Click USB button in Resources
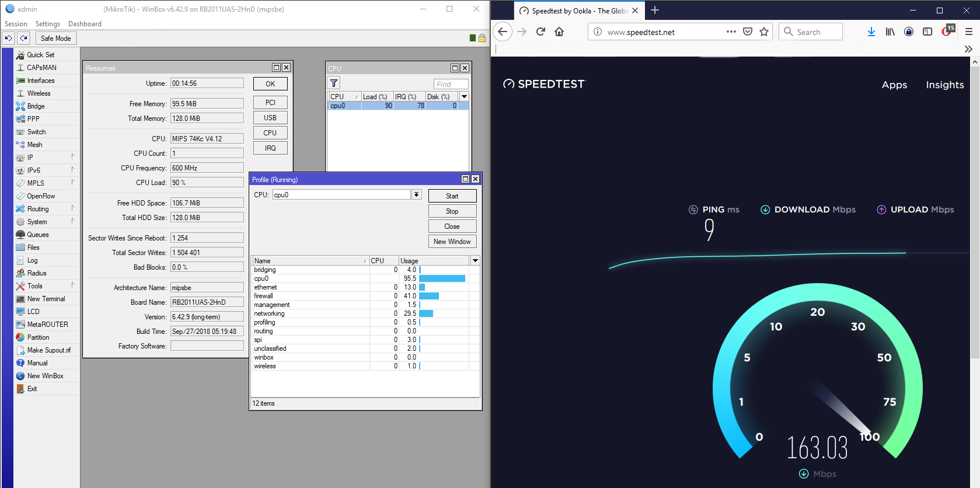The height and width of the screenshot is (488, 980). click(x=270, y=118)
